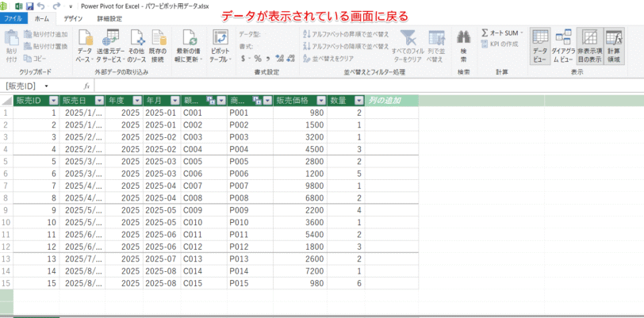Decrease decimal places icon
644x318 pixels.
[291, 59]
